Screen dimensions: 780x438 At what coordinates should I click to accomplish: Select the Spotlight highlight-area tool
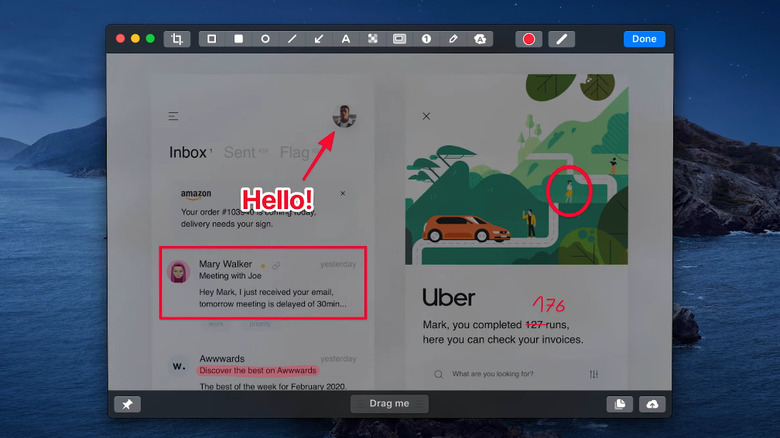tap(399, 39)
